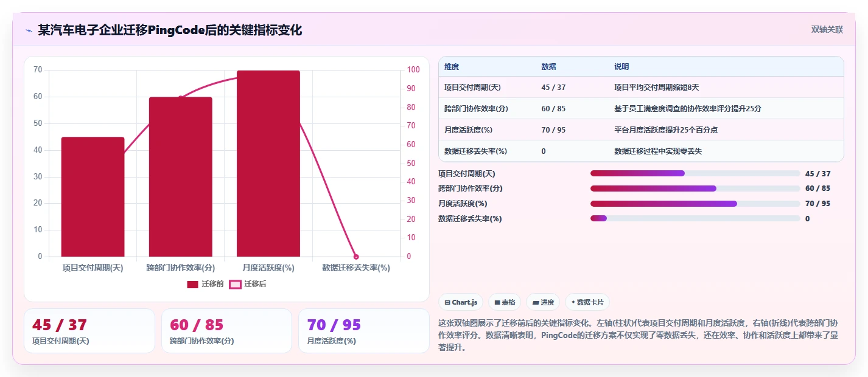Click table cell 跨部门协作效率(分)
Screen dimensions: 868x377
(476, 109)
